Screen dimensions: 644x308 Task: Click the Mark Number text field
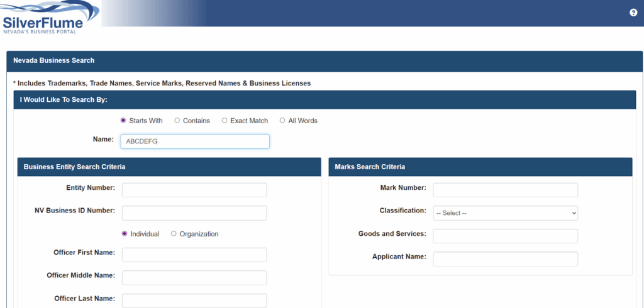click(505, 190)
